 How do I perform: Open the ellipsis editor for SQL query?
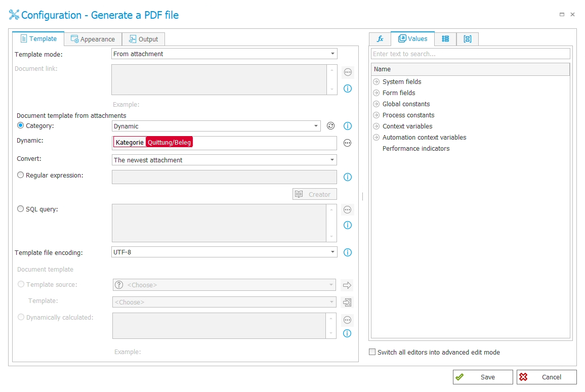tap(347, 210)
